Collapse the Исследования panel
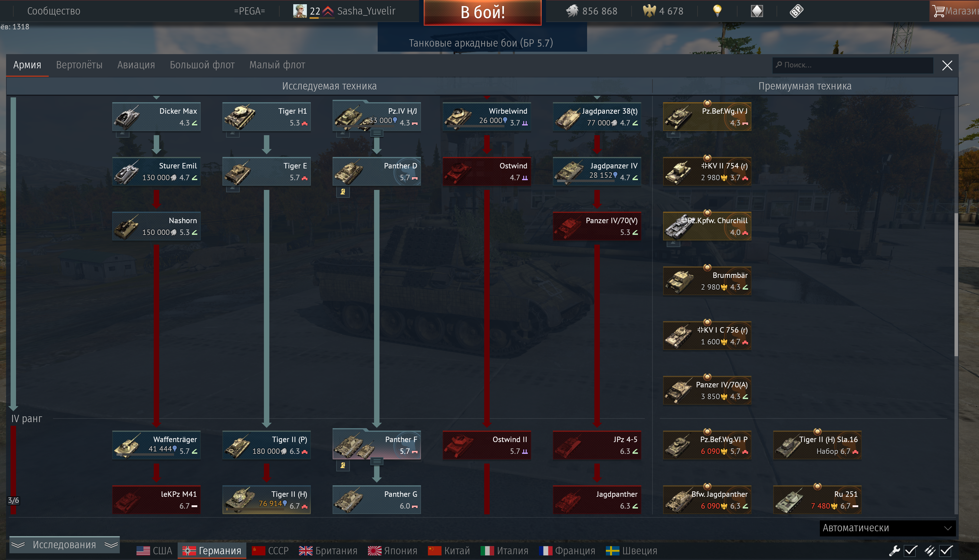 (64, 545)
